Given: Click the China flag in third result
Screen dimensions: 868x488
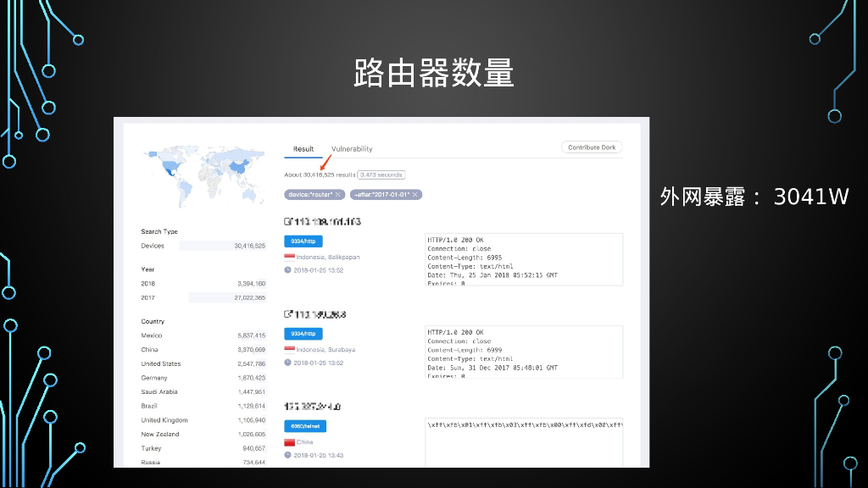Looking at the screenshot, I should click(289, 442).
